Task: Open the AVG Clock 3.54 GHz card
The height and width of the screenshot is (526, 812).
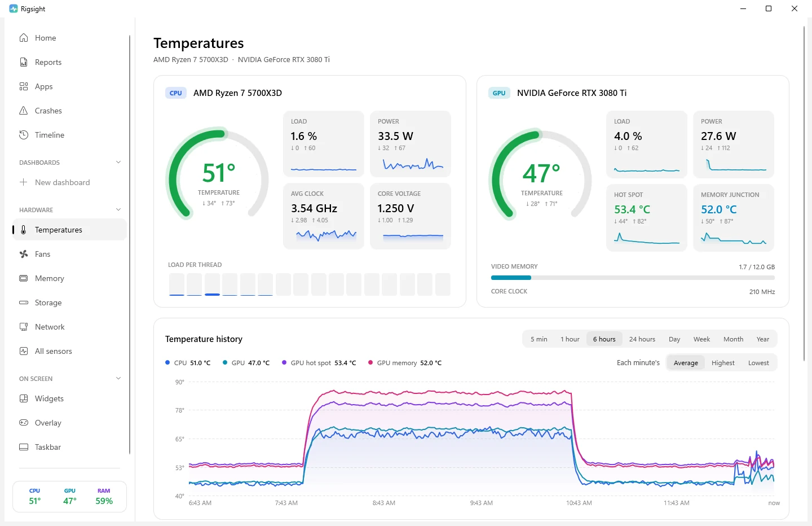Action: tap(324, 216)
